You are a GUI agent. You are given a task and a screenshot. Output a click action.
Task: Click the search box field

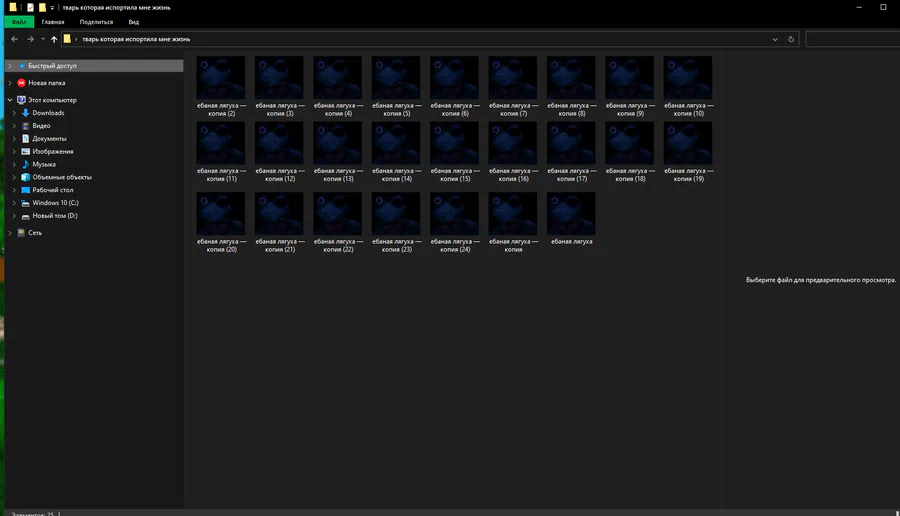(852, 39)
